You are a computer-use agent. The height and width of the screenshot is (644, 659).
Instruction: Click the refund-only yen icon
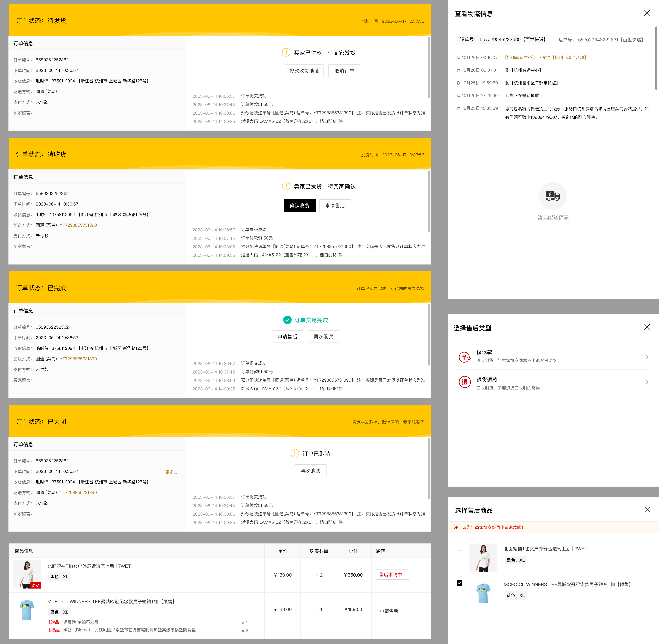(x=465, y=357)
